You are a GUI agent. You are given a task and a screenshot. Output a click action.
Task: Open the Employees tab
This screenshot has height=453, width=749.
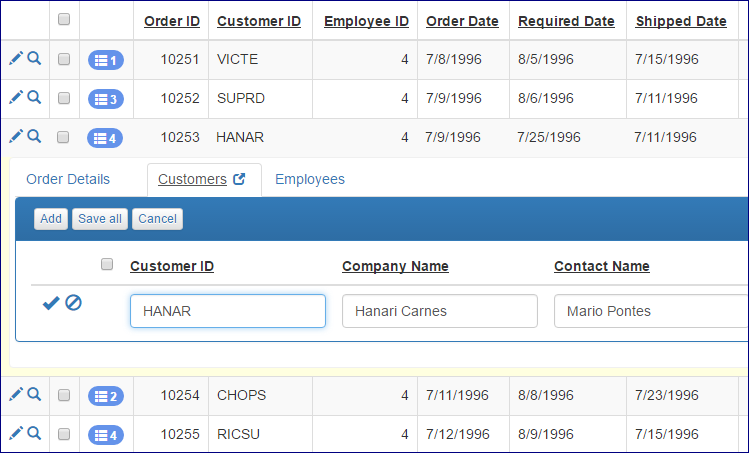pos(310,180)
